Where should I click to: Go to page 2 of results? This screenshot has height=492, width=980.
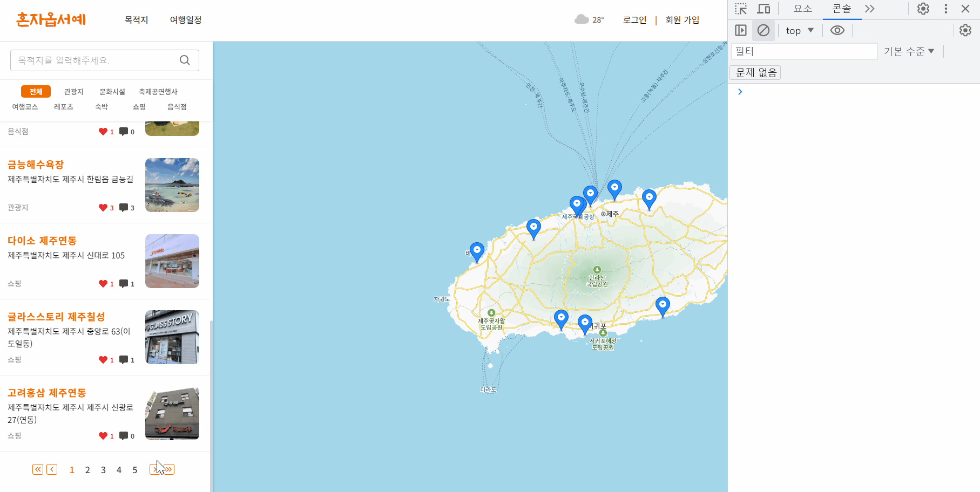tap(87, 470)
